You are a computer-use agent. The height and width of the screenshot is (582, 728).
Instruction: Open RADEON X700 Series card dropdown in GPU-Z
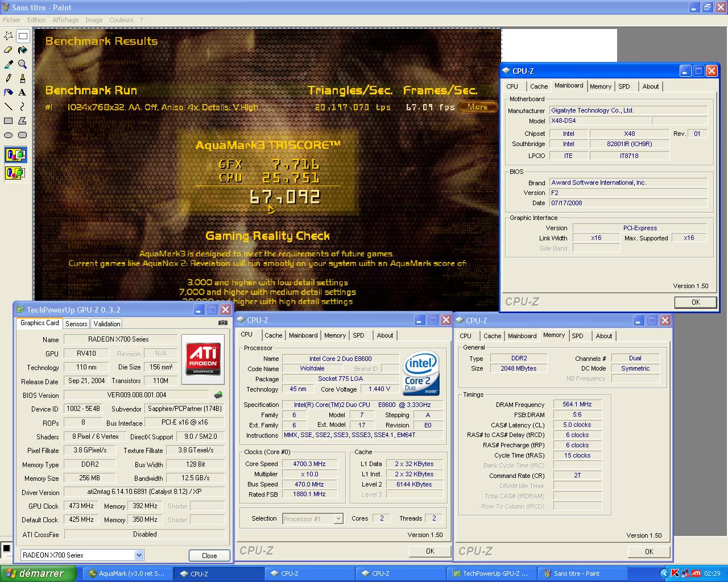pyautogui.click(x=139, y=555)
